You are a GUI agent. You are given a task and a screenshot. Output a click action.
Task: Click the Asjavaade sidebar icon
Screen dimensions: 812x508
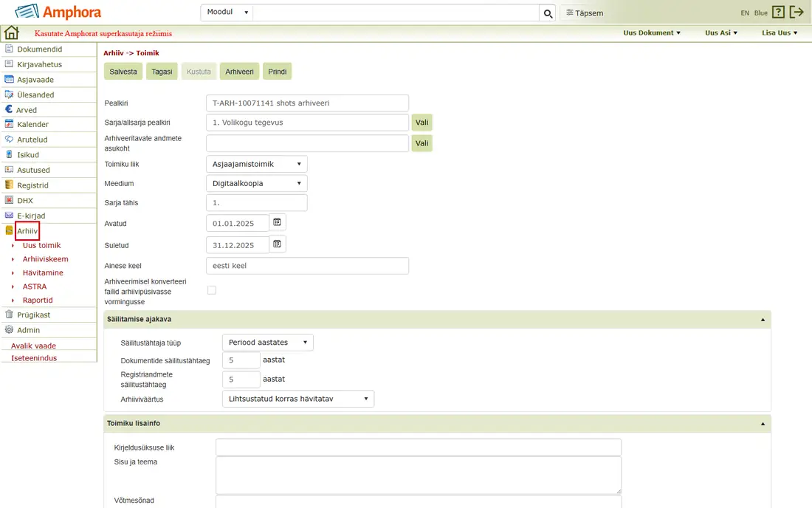click(x=9, y=79)
